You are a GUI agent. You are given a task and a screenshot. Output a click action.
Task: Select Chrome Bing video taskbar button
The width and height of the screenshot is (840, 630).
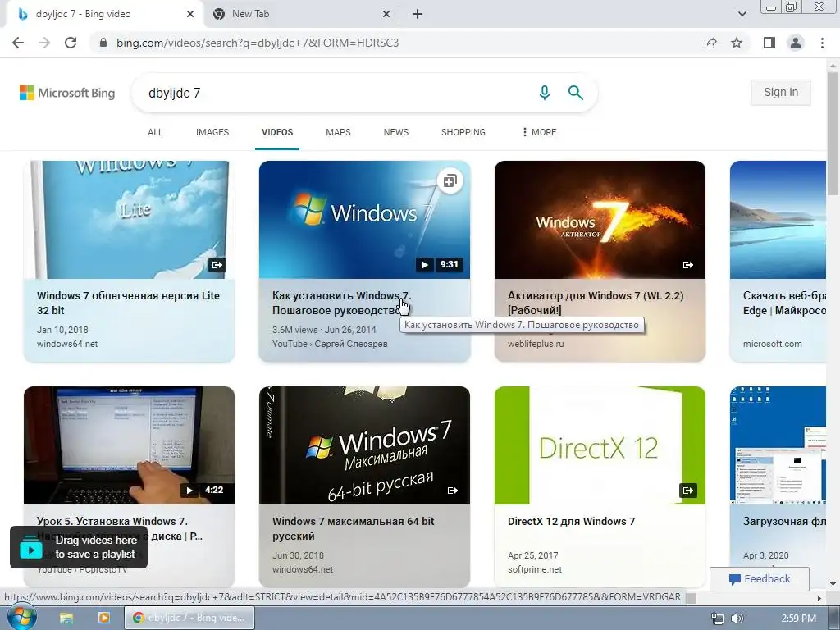[x=189, y=618]
